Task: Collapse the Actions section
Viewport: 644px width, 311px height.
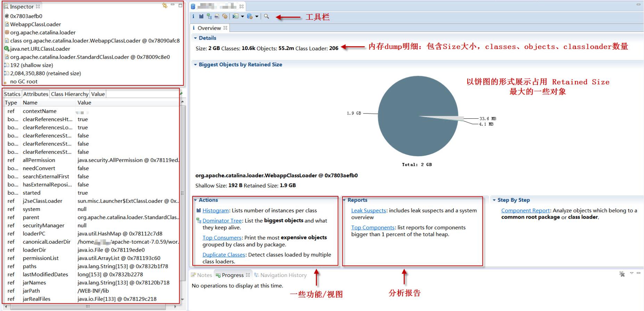Action: click(195, 200)
